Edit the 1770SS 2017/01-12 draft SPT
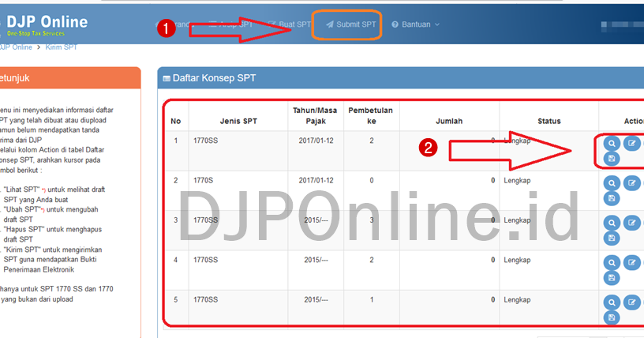644x338 pixels. click(x=631, y=143)
